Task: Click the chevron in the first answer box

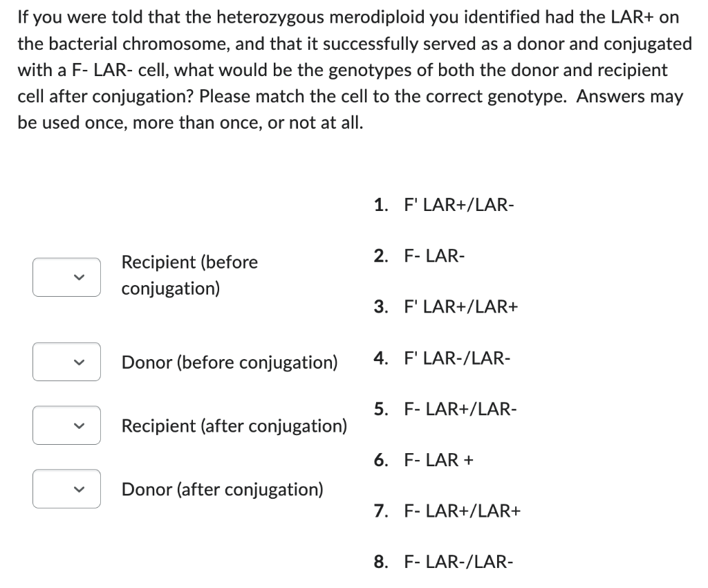Action: [78, 277]
